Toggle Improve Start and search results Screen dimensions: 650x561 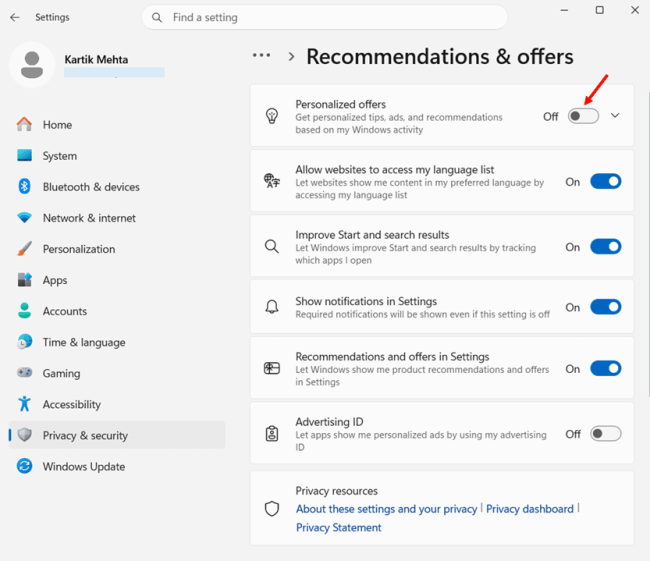[606, 247]
